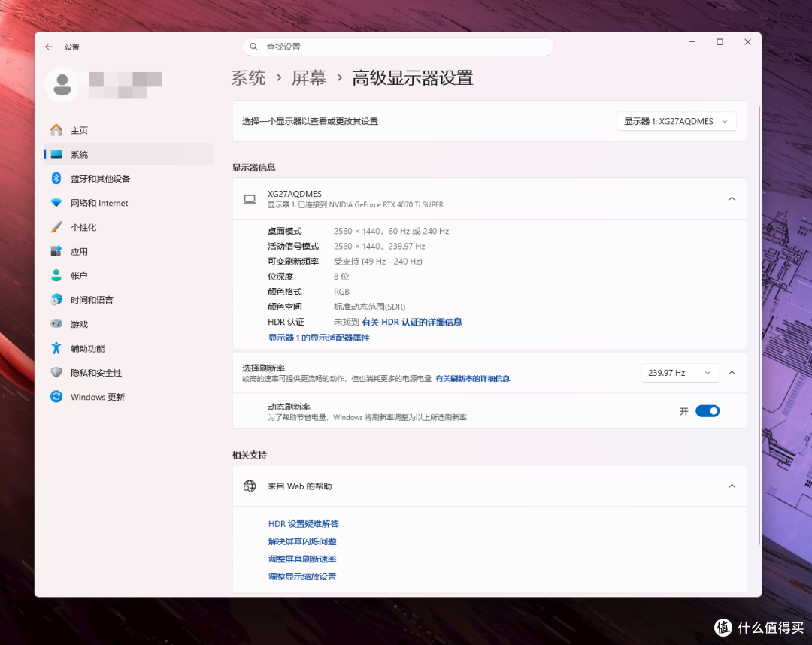Viewport: 812px width, 645px height.
Task: Open 调整显示缩放设置 help link
Action: click(x=302, y=576)
